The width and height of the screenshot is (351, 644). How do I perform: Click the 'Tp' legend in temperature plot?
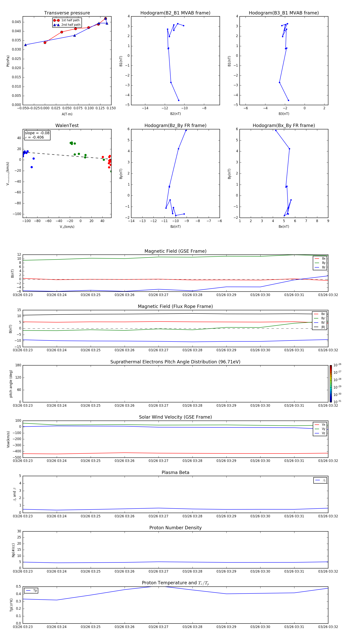(x=31, y=591)
